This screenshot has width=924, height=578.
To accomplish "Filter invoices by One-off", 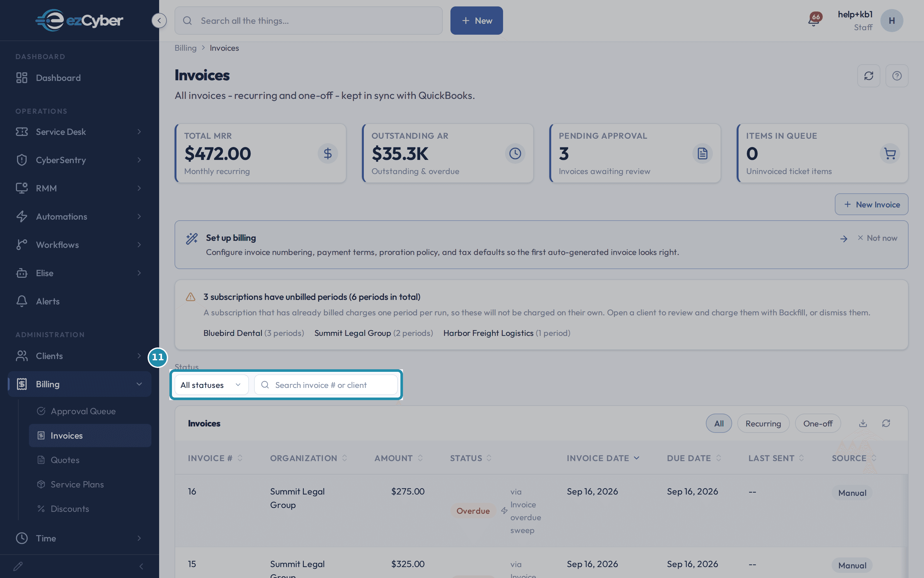I will (x=817, y=424).
